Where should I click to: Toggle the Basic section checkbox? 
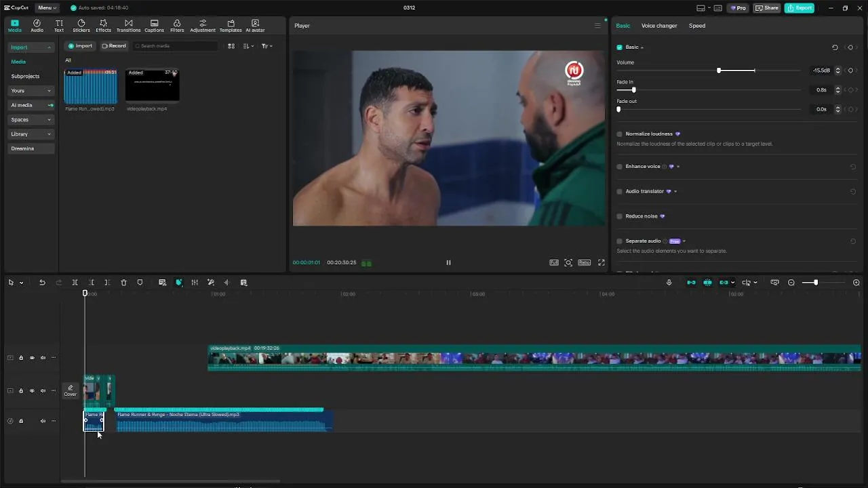click(619, 47)
